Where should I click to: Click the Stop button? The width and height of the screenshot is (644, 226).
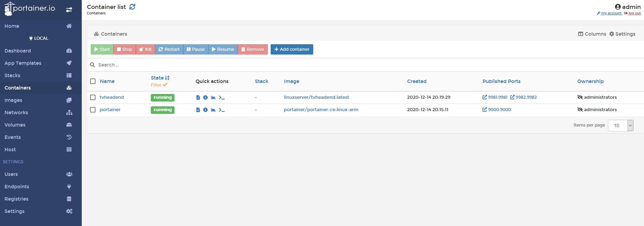(x=124, y=49)
